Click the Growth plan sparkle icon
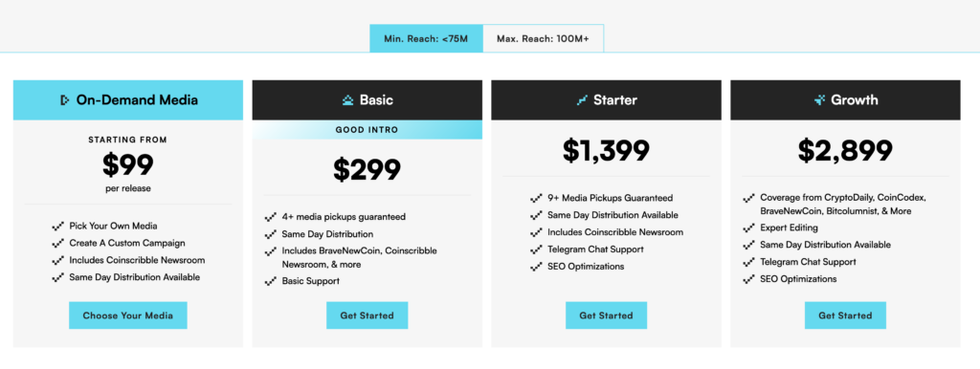This screenshot has width=980, height=369. pos(820,100)
